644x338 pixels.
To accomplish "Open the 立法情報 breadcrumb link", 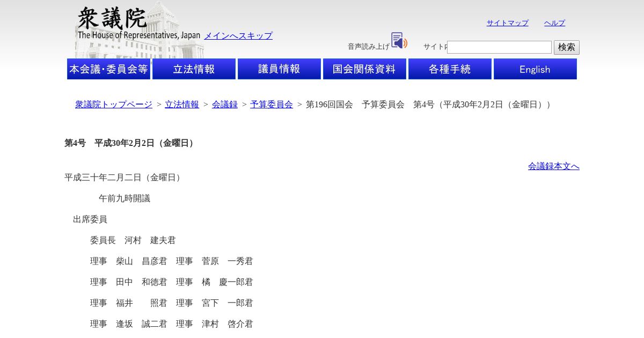I will 182,105.
